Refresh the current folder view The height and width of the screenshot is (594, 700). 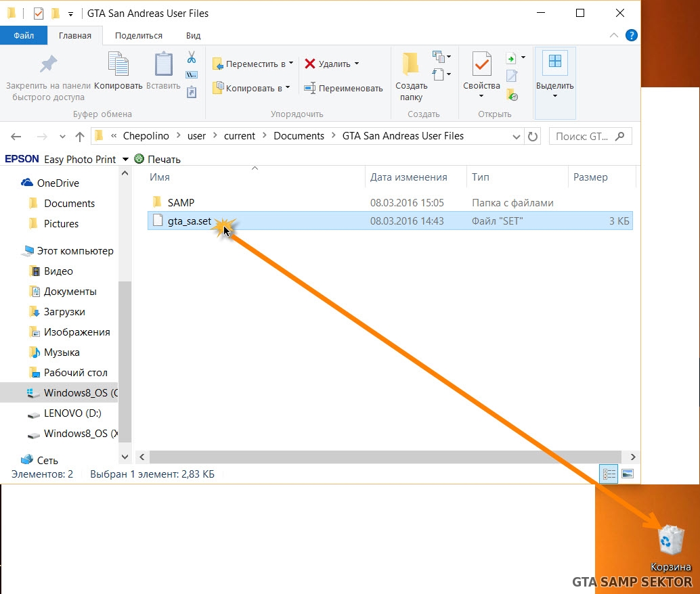click(x=533, y=137)
